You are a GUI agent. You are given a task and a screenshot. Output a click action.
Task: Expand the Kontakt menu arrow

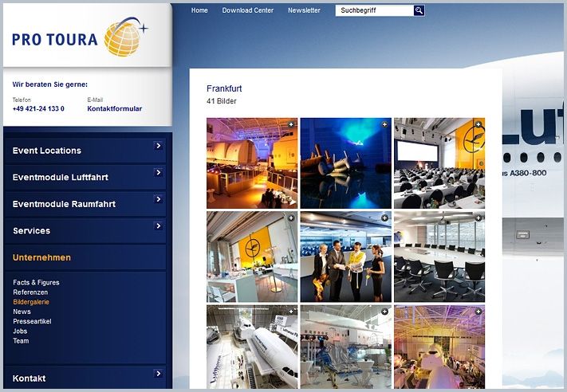pyautogui.click(x=159, y=373)
